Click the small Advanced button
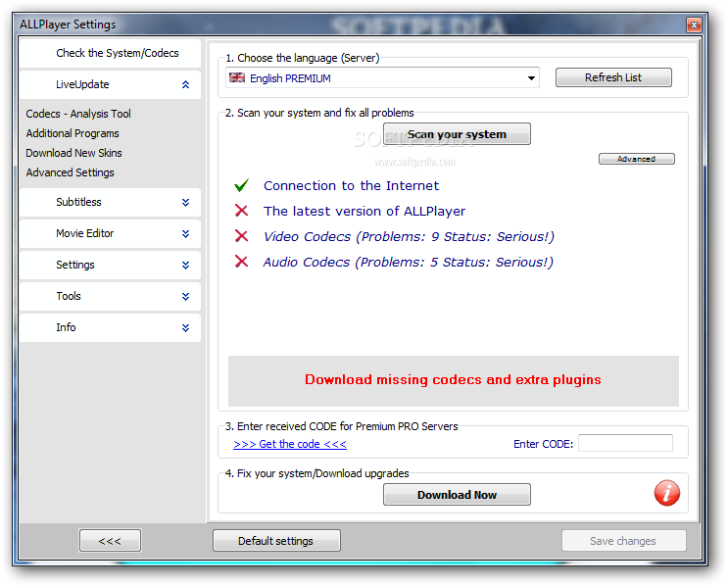The height and width of the screenshot is (586, 728). click(x=637, y=159)
